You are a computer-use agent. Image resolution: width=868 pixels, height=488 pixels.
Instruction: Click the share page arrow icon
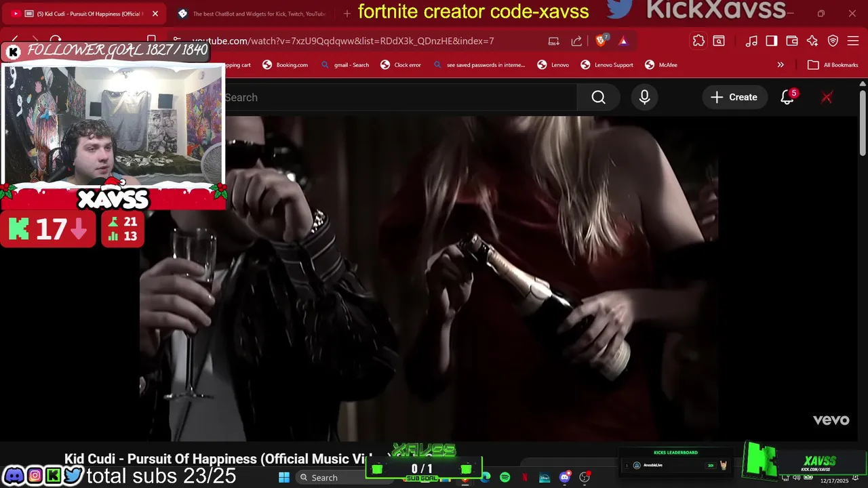pyautogui.click(x=576, y=41)
